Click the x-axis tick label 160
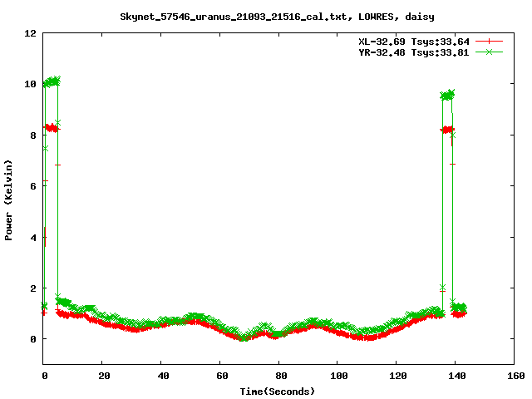Screen dimensions: 532x399 pos(516,376)
